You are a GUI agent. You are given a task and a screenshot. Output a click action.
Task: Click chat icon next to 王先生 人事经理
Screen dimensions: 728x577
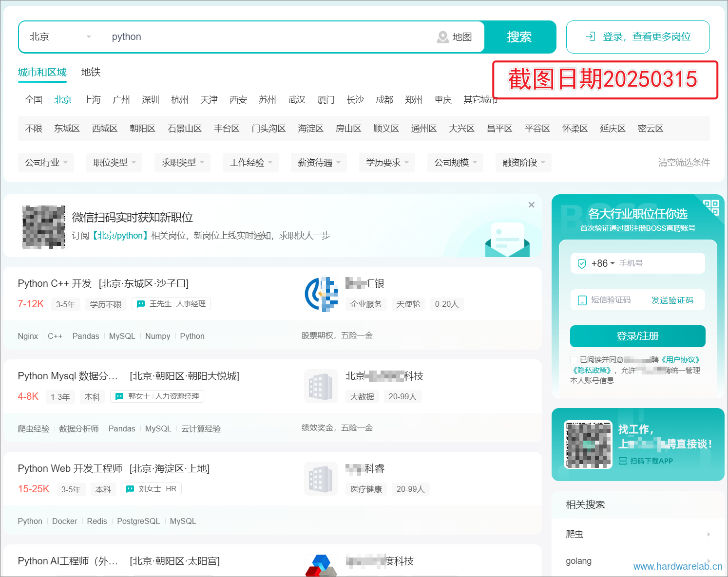click(x=141, y=304)
